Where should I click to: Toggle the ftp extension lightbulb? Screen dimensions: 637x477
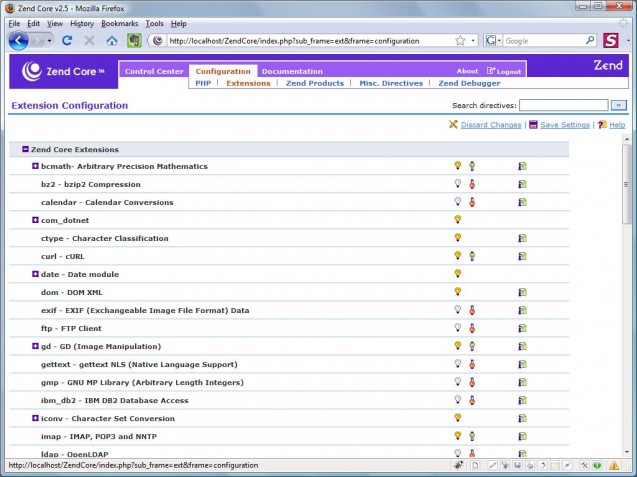(x=457, y=327)
